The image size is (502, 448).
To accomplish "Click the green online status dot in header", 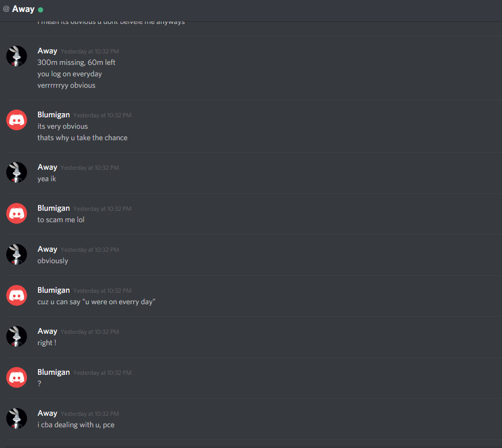I will tap(41, 9).
